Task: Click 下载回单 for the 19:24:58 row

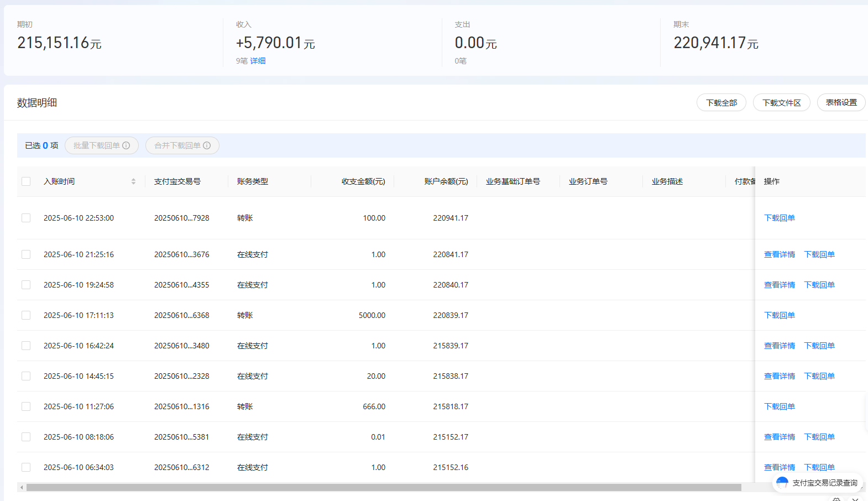Action: [x=819, y=285]
